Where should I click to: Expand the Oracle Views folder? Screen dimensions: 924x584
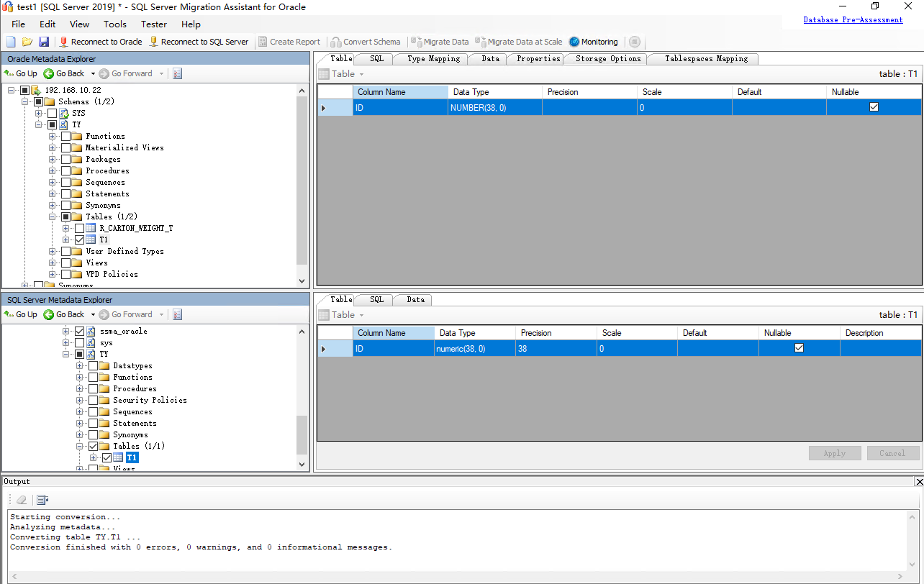(x=53, y=263)
